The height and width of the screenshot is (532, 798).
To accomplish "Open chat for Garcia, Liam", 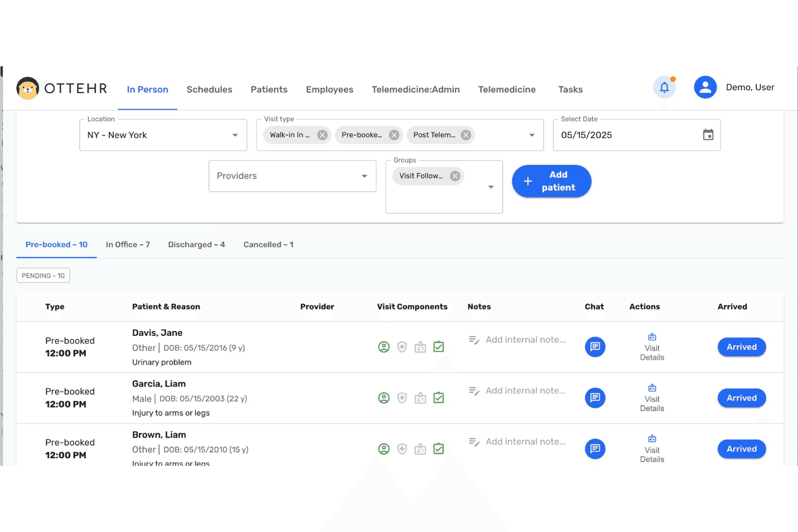I will click(x=595, y=398).
